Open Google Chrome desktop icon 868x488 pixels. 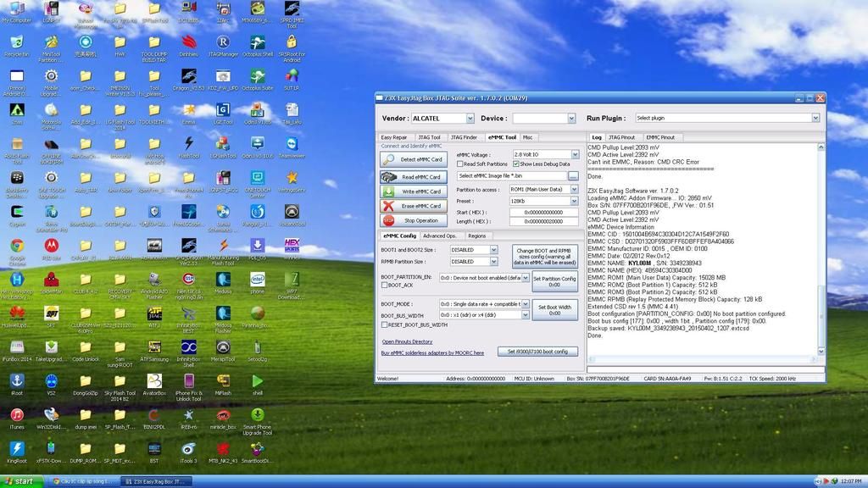click(x=17, y=252)
